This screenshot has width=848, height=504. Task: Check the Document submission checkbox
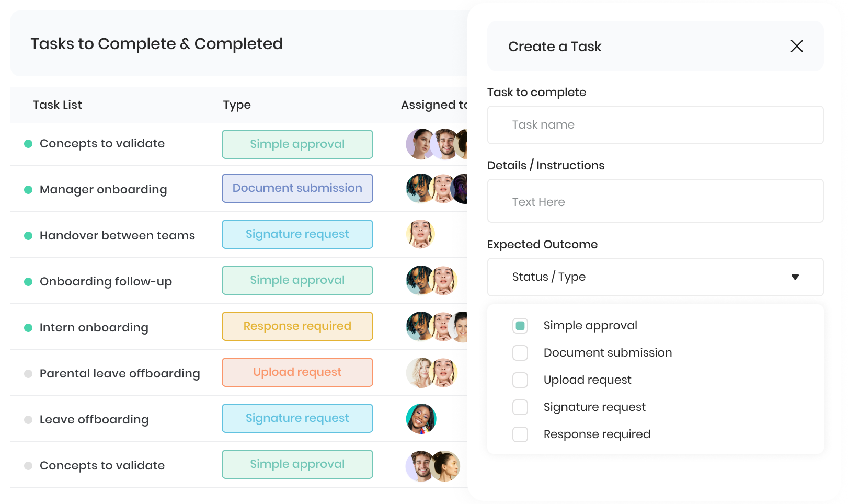[520, 353]
